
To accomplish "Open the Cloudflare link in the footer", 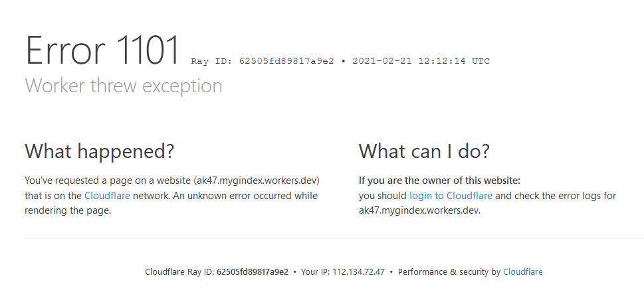I will pos(523,272).
